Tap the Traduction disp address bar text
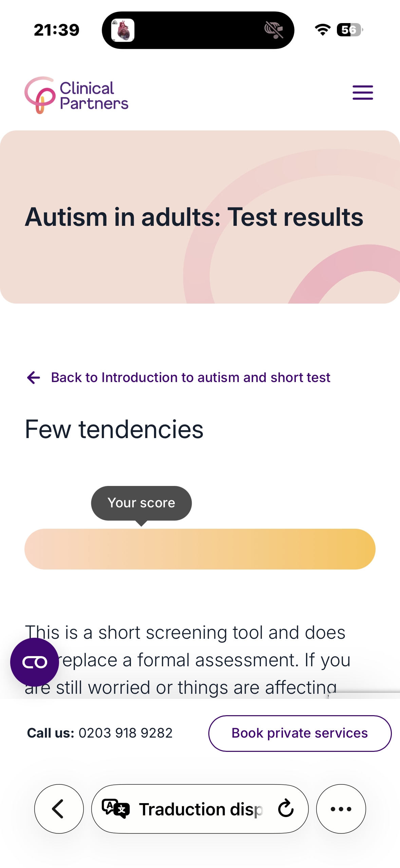Viewport: 400px width, 868px height. point(201,809)
